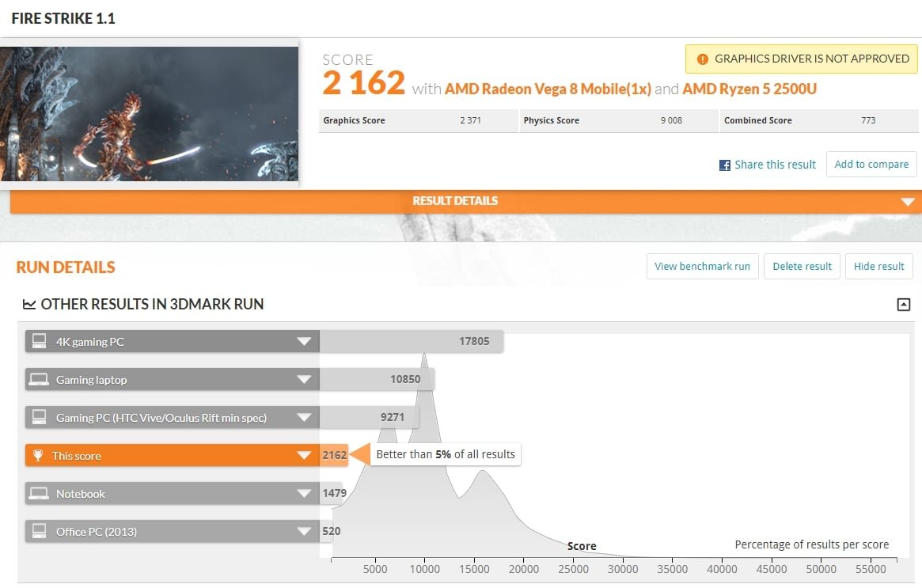Click the warning icon in driver notice

pos(702,59)
